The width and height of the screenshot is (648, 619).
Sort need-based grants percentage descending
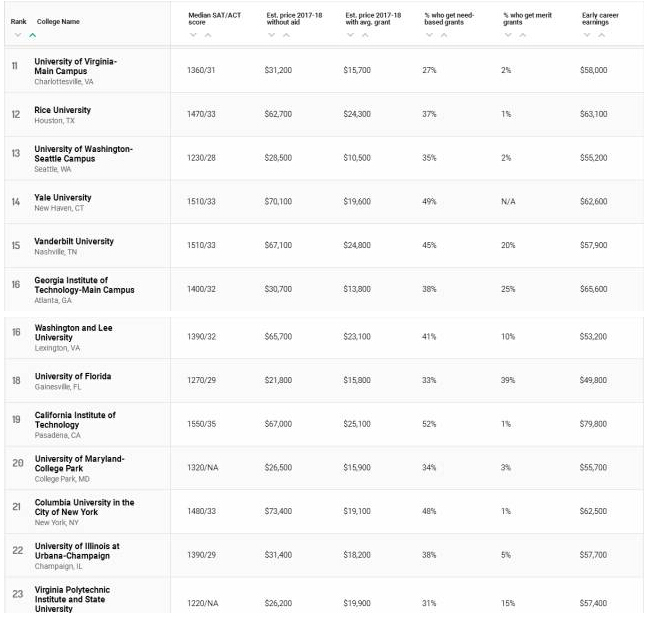429,35
